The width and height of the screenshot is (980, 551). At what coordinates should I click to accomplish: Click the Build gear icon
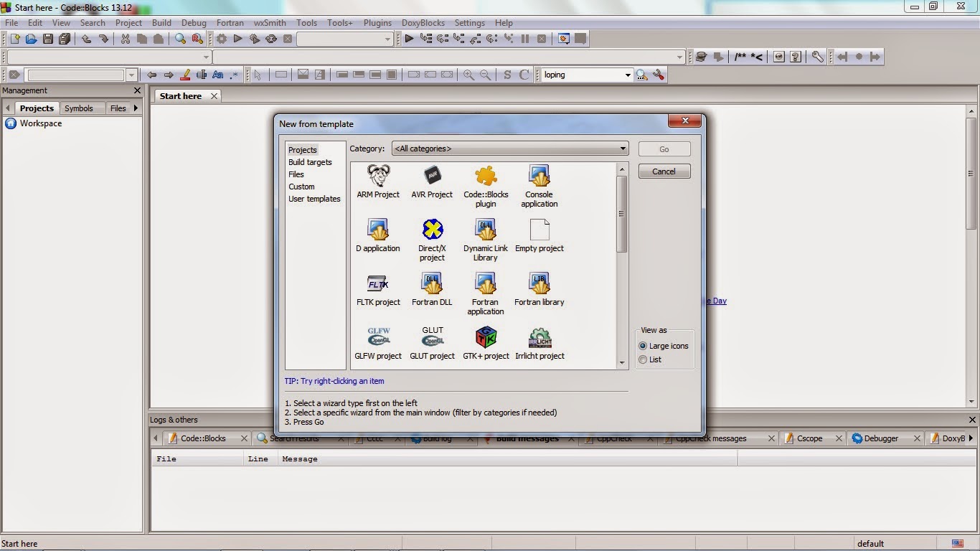tap(222, 39)
